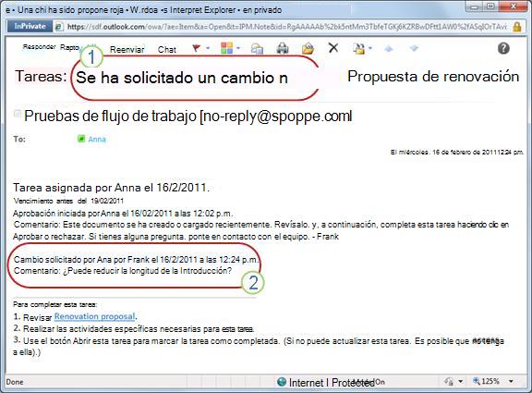Viewport: 532px width, 393px height.
Task: Delete the message with the X icon
Action: [333, 48]
